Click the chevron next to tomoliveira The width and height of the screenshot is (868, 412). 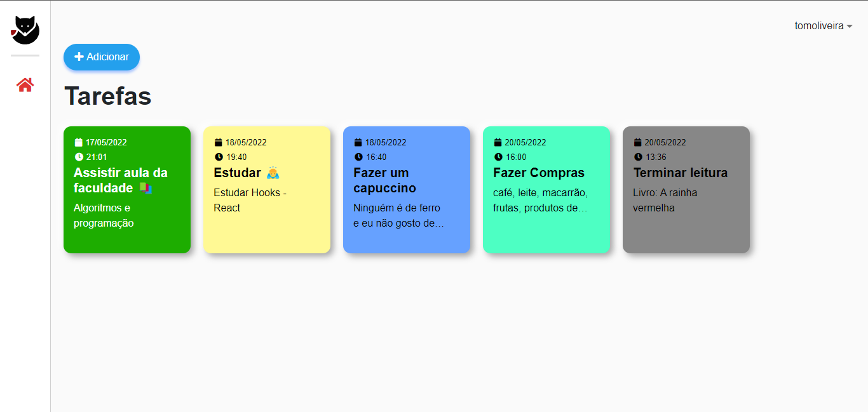(x=850, y=26)
